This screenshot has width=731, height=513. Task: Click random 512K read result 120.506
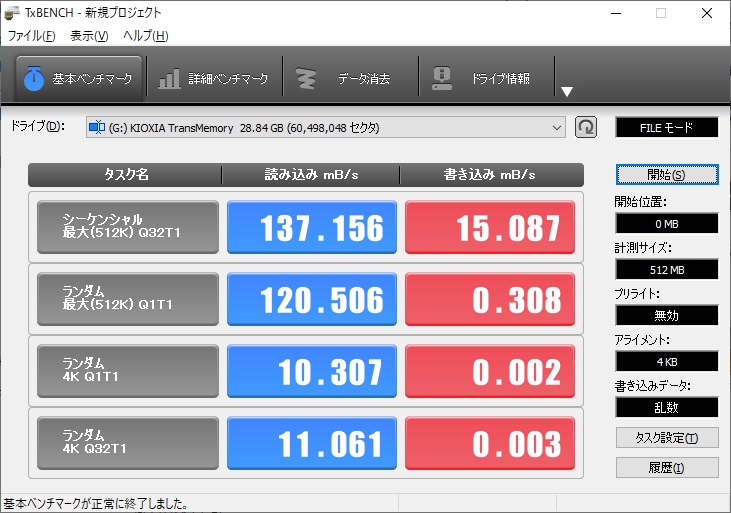click(x=312, y=299)
